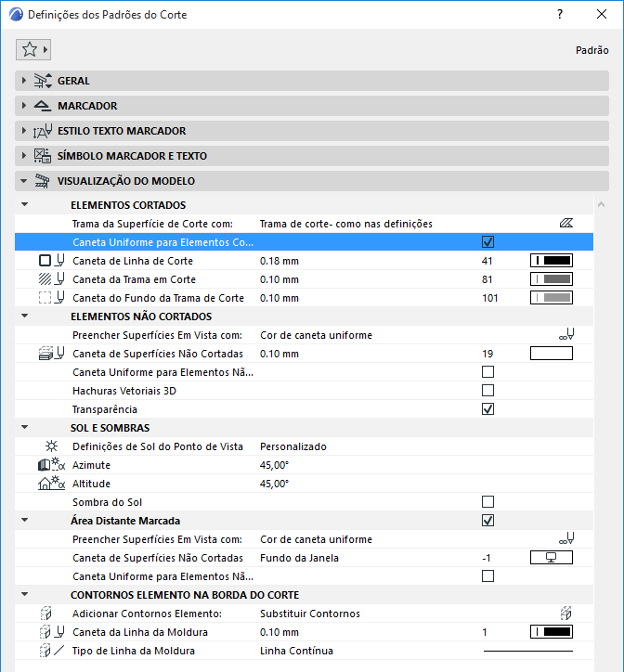
Task: Click the SÍMBOLO MARCADOR E TEXTO icon
Action: coord(43,156)
